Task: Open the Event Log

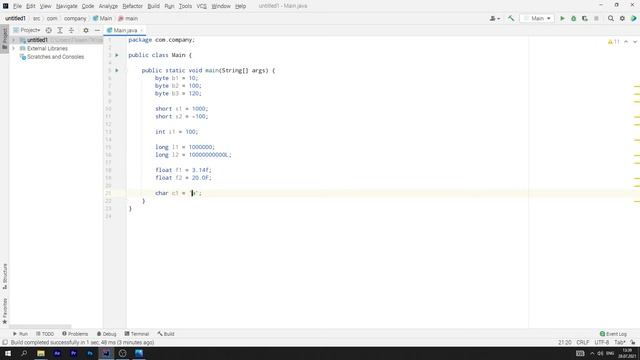Action: pyautogui.click(x=613, y=334)
